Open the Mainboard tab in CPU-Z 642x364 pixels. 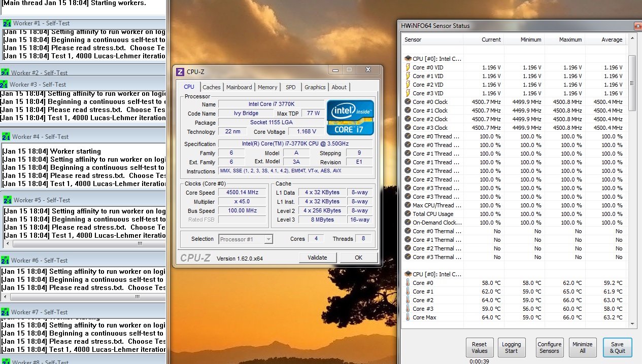coord(239,87)
